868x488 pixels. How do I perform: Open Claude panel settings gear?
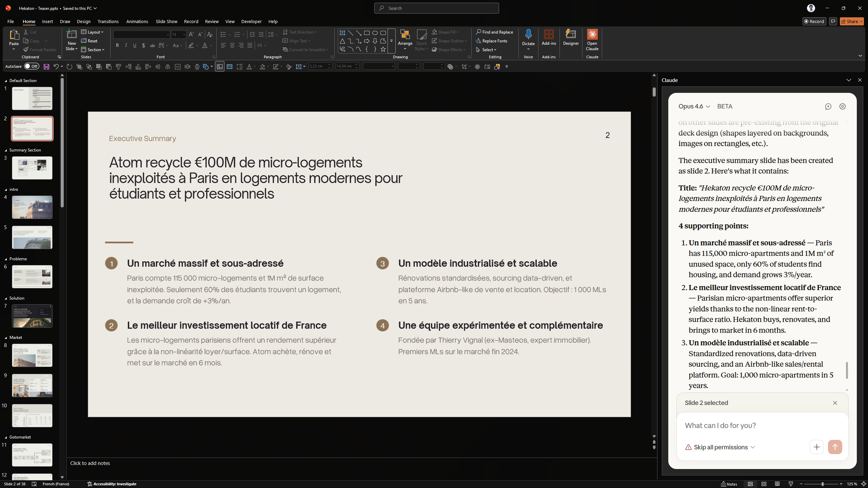(x=842, y=106)
